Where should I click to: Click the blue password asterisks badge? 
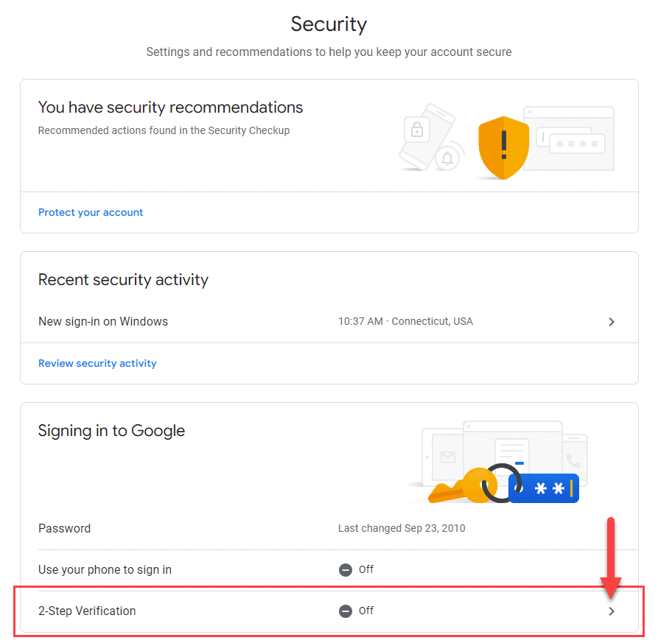[x=544, y=488]
